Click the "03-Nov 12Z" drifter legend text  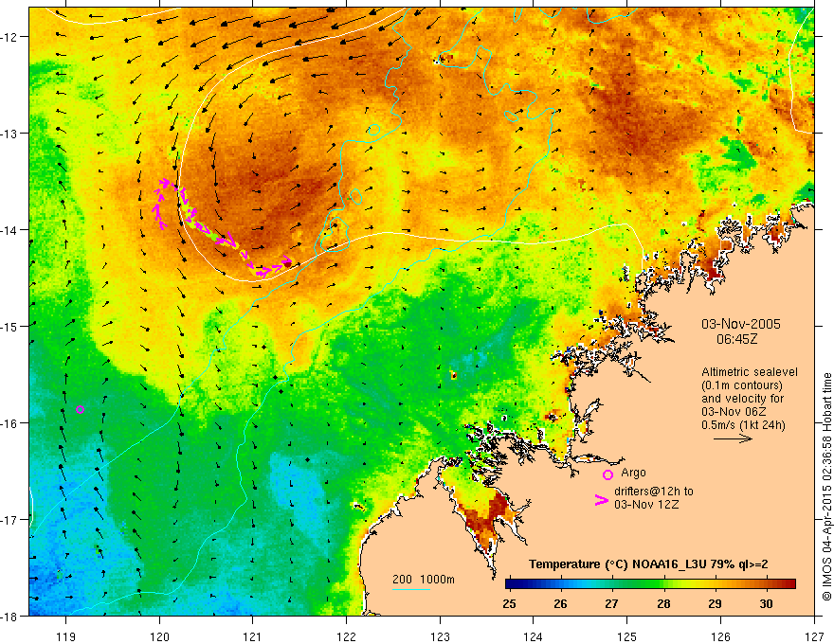point(646,504)
